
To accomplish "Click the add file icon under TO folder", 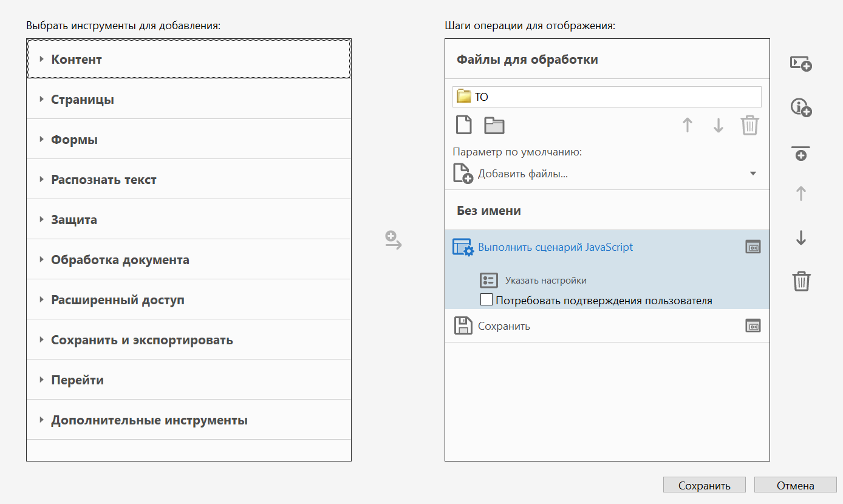I will 464,125.
